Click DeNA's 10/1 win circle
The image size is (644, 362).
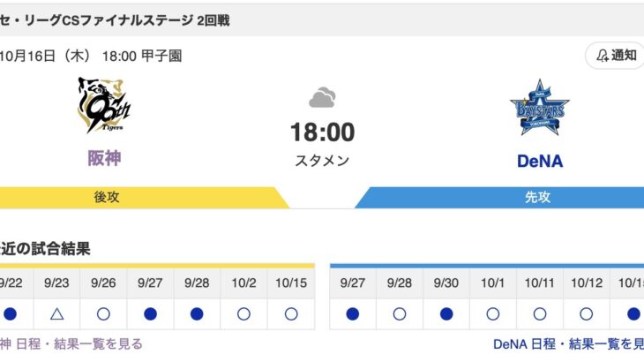(x=493, y=313)
